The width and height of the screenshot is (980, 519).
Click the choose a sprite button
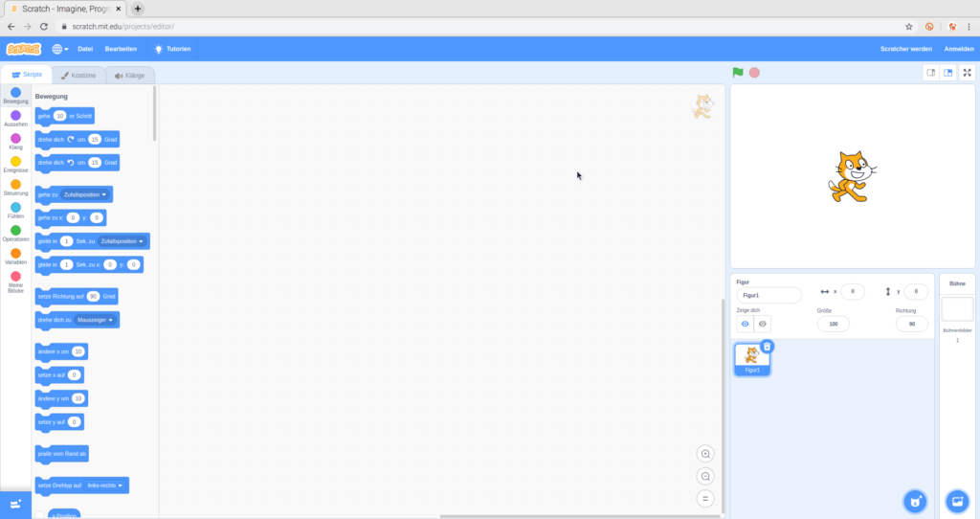[x=915, y=502]
